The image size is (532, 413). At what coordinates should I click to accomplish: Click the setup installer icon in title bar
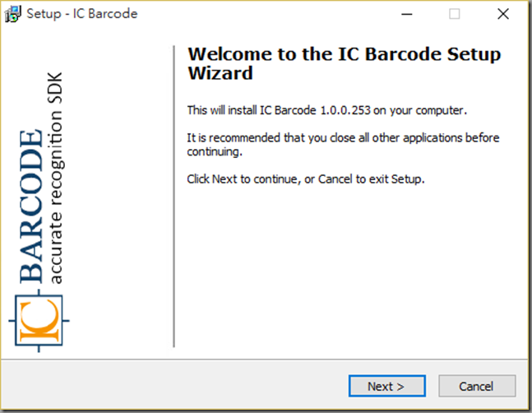click(x=13, y=14)
